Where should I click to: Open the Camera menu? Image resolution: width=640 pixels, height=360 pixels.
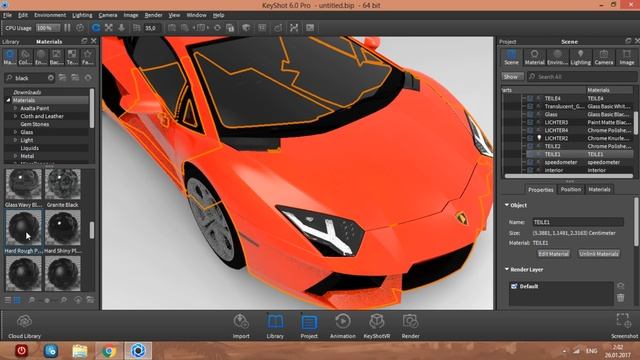point(108,15)
